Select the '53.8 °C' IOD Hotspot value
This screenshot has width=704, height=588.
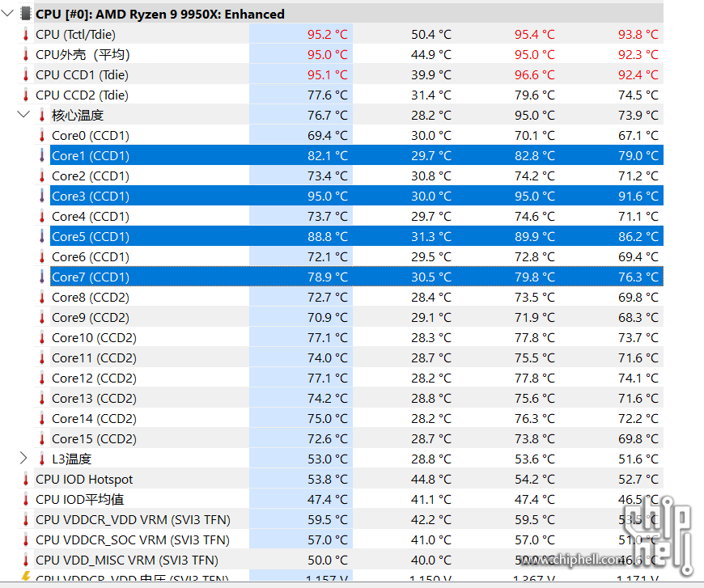click(x=327, y=480)
